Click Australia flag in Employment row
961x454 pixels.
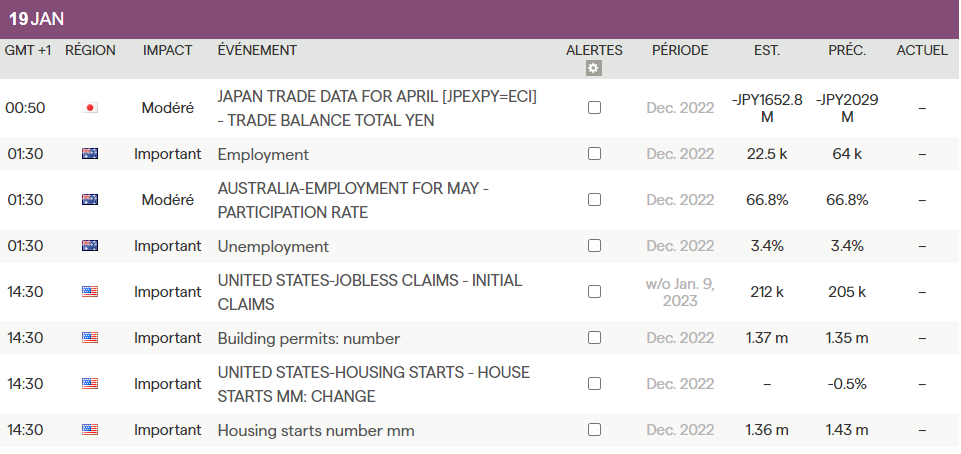90,154
